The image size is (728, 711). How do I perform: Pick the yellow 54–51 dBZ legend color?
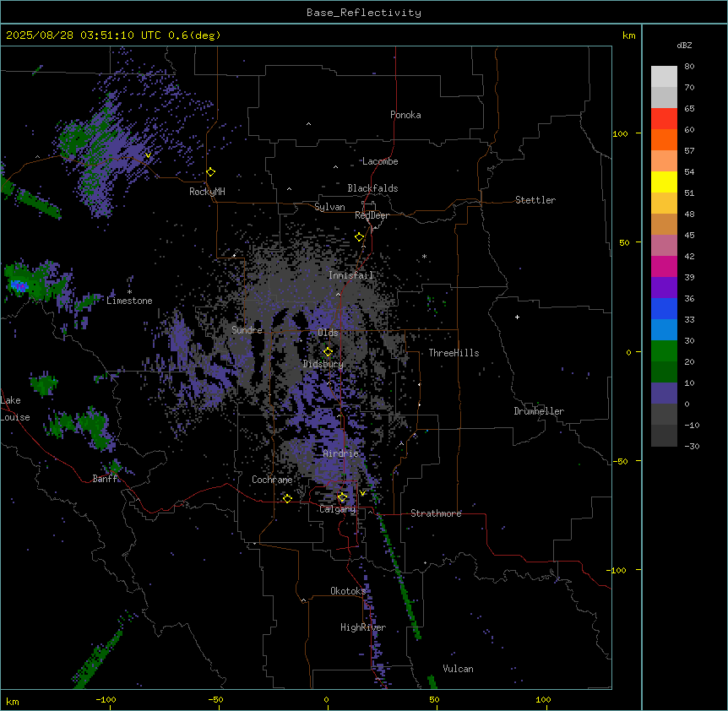click(x=664, y=182)
